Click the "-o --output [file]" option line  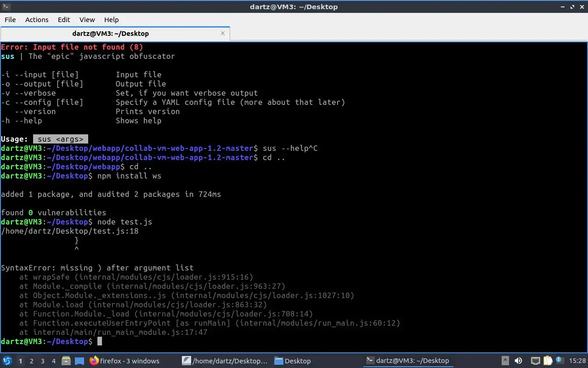[x=84, y=84]
